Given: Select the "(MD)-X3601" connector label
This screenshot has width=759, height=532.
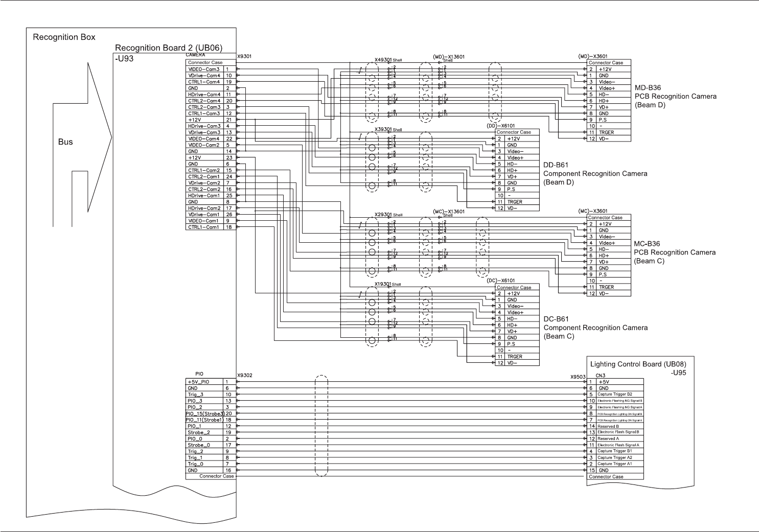Looking at the screenshot, I should 593,56.
